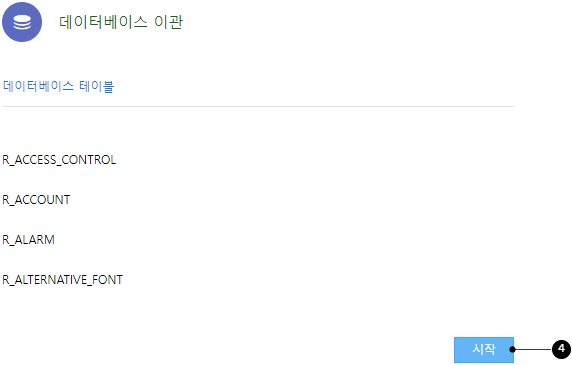Image resolution: width=572 pixels, height=365 pixels.
Task: Open the 데이터베이스 테이블 section heading
Action: pos(58,86)
